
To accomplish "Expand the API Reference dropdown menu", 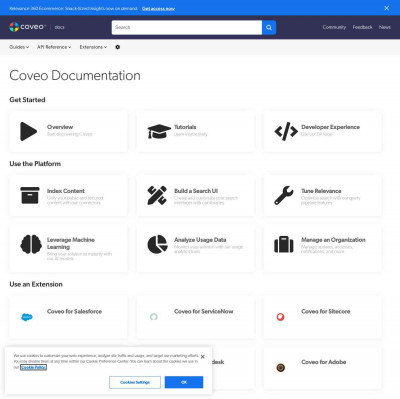I will [x=54, y=47].
